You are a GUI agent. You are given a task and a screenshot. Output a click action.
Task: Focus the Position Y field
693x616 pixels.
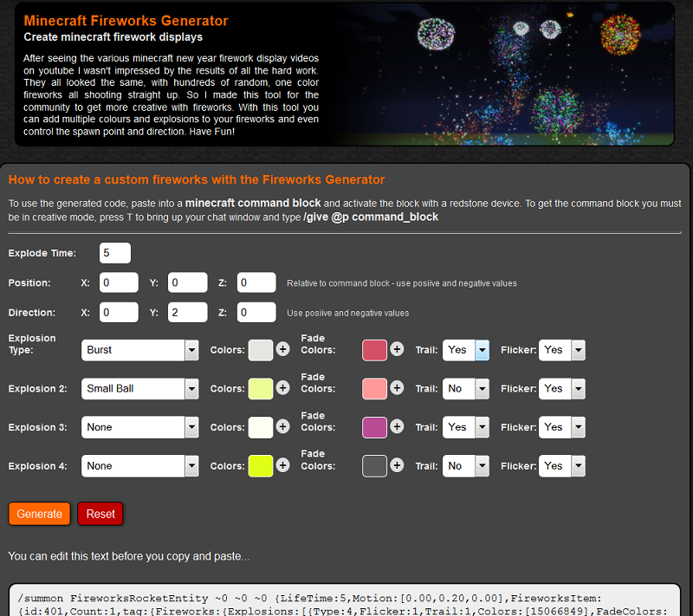tap(187, 282)
